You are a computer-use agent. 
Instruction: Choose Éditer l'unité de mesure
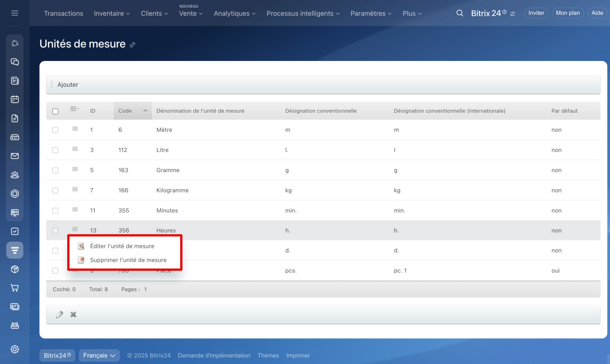pos(122,246)
